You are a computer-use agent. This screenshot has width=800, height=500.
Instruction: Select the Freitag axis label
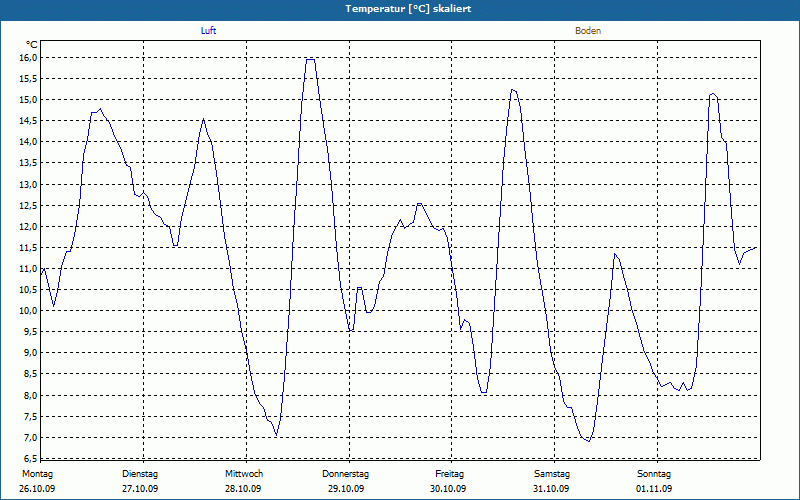[x=449, y=474]
